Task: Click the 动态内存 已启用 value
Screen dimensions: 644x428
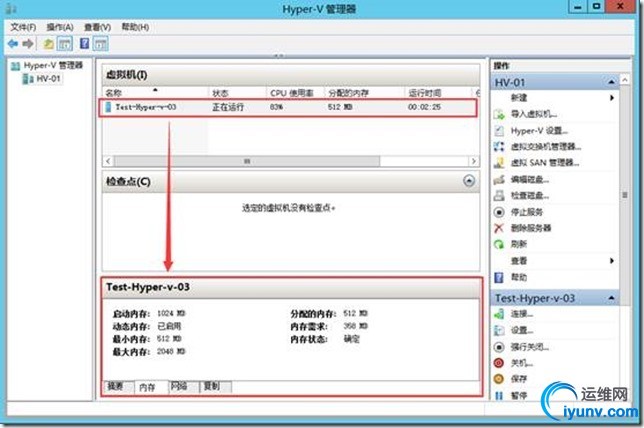Action: 169,326
